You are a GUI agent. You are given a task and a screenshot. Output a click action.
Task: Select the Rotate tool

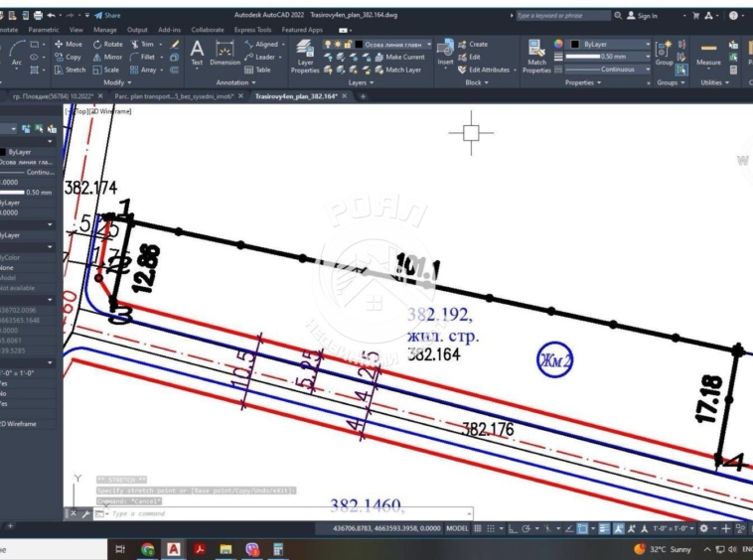(x=108, y=44)
